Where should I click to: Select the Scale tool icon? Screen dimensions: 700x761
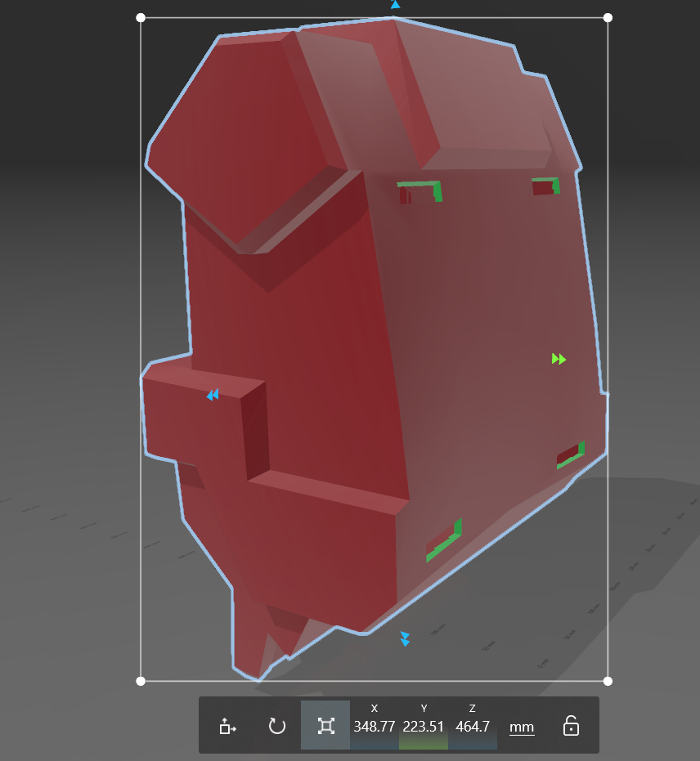point(325,726)
